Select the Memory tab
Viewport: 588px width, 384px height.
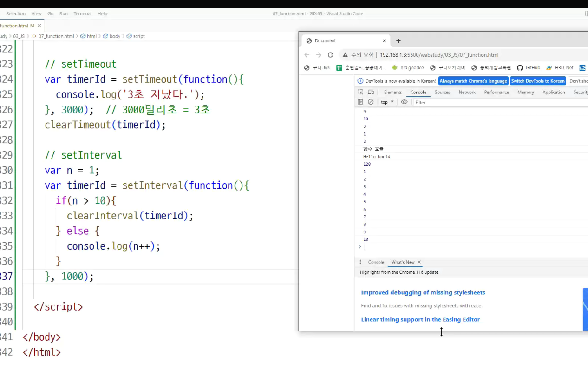[525, 92]
